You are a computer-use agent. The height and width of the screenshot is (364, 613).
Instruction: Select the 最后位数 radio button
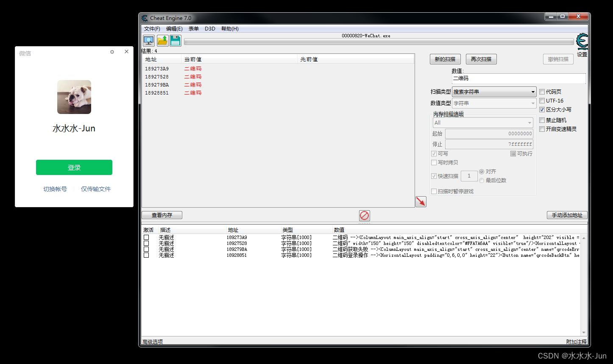482,181
